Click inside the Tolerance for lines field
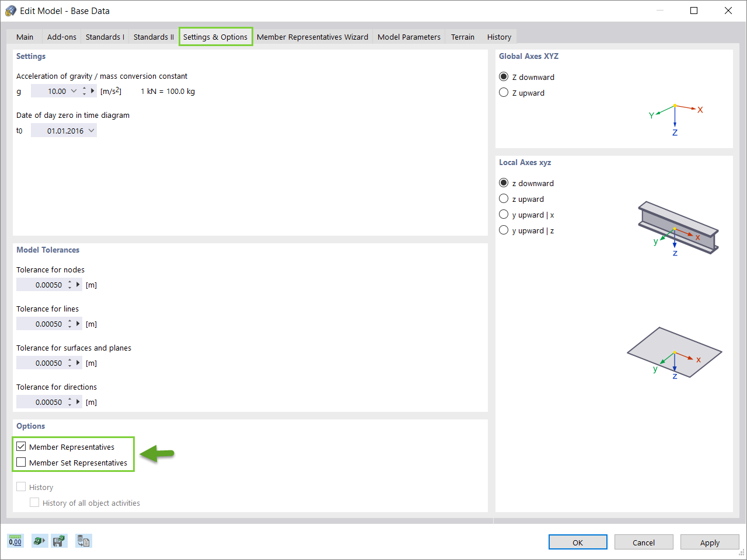Viewport: 747px width, 560px height. (47, 324)
